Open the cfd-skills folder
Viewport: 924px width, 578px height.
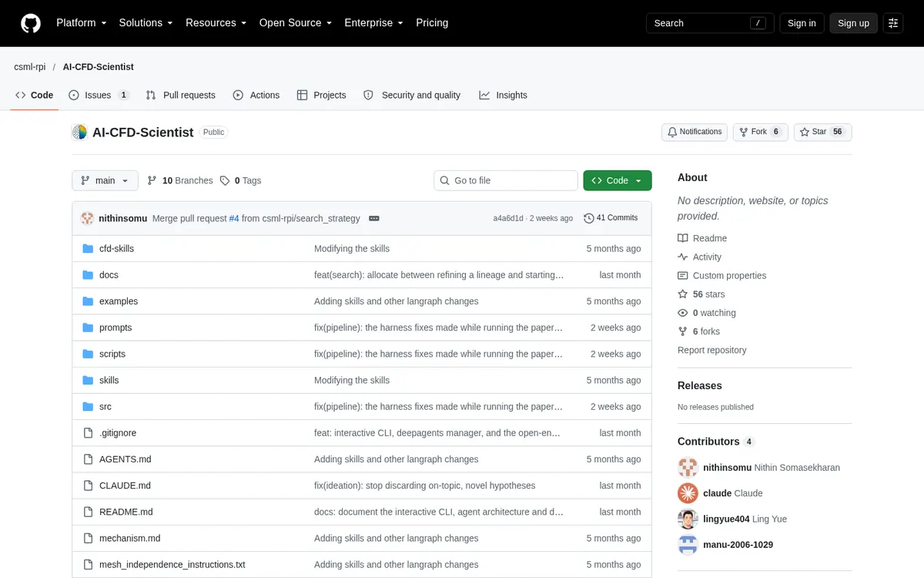[x=116, y=248]
